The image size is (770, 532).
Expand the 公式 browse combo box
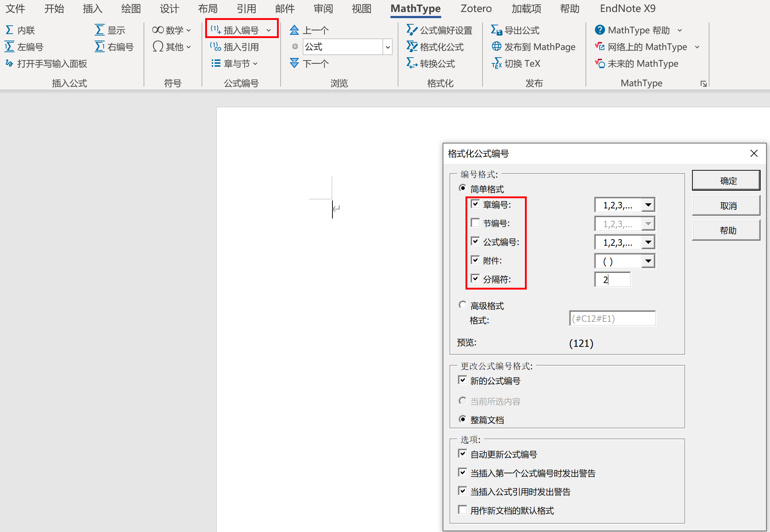pyautogui.click(x=388, y=47)
